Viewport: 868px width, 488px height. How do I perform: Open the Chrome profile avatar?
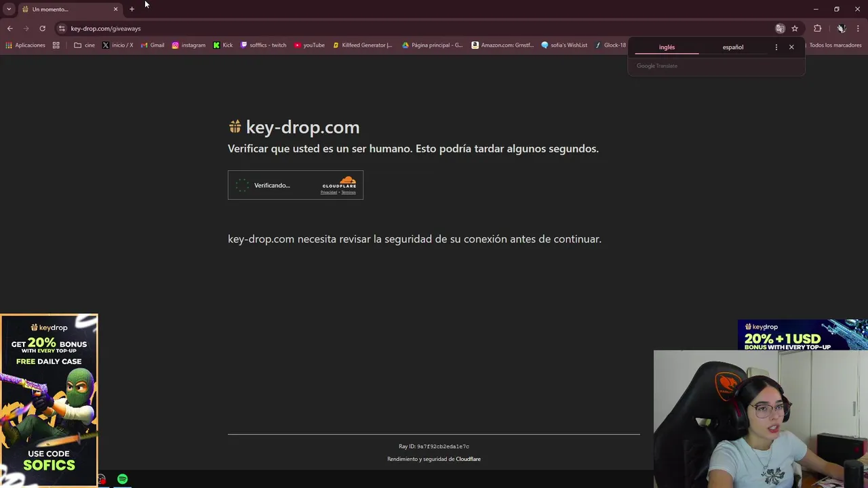tap(841, 28)
